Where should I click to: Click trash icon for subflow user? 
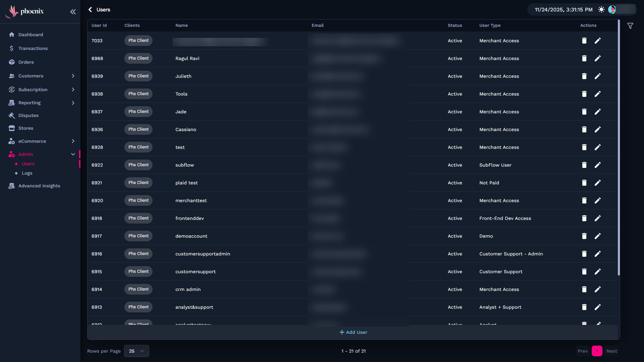(584, 165)
